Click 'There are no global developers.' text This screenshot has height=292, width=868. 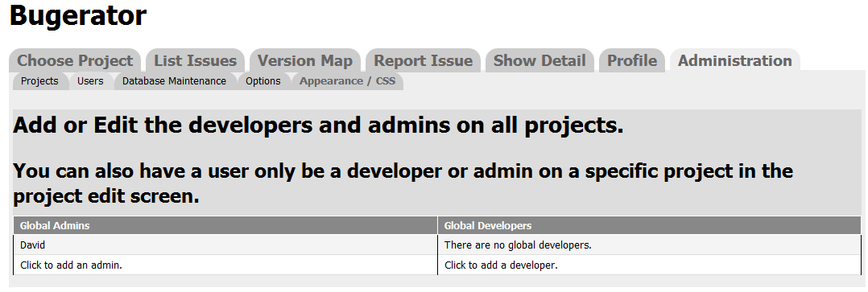pos(519,245)
